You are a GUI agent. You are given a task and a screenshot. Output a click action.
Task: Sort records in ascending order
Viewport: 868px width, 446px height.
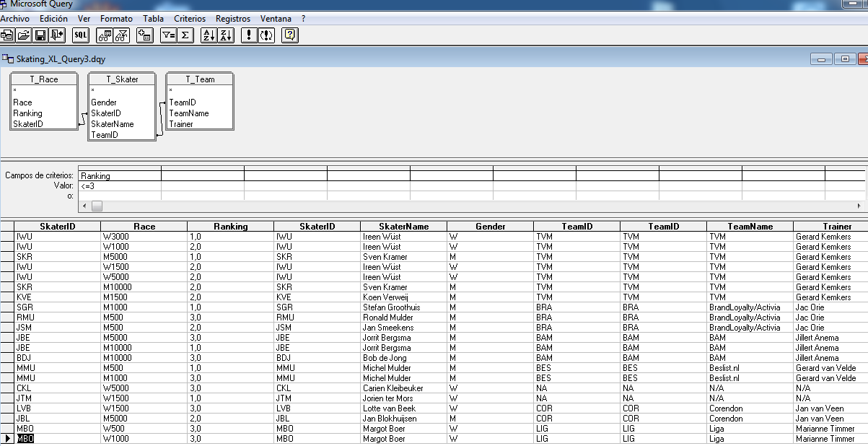209,35
